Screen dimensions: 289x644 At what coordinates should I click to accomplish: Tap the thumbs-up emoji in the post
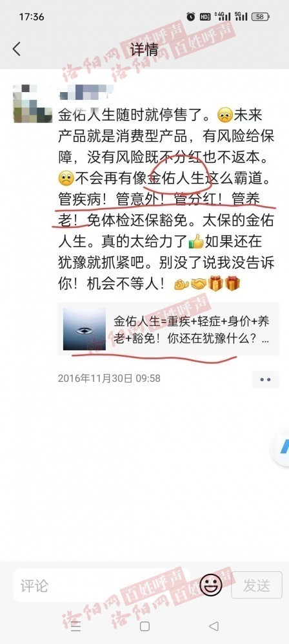coord(196,242)
